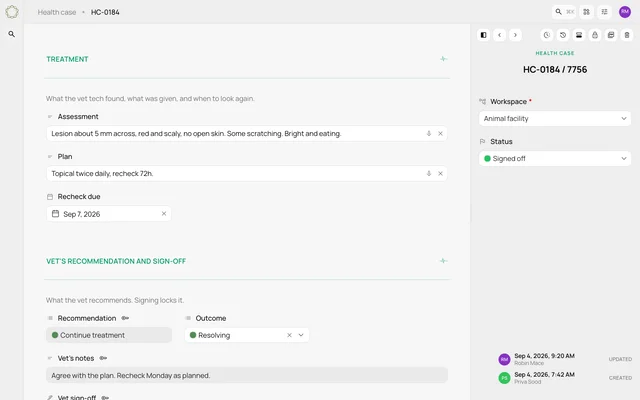Image resolution: width=640 pixels, height=400 pixels.
Task: Click the dictation mic icon in Assessment field
Action: (429, 133)
